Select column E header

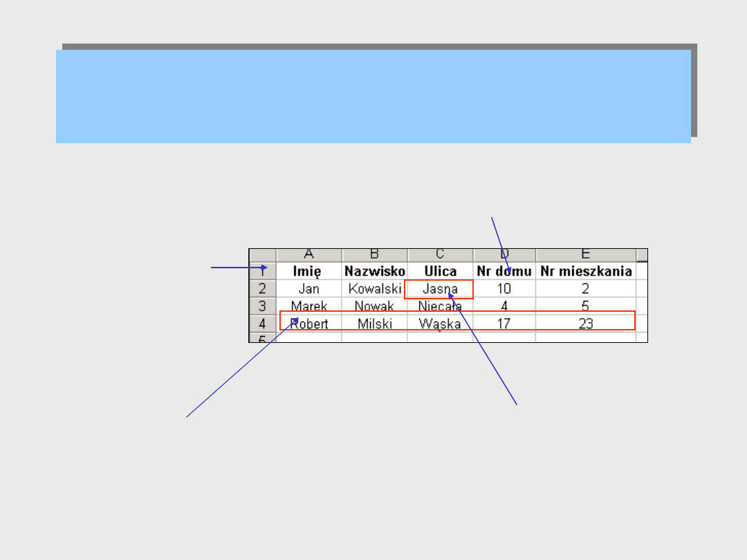coord(586,255)
